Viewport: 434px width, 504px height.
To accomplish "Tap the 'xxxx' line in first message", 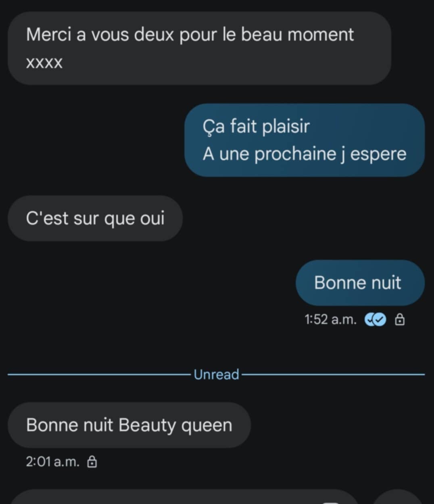I will pos(44,63).
